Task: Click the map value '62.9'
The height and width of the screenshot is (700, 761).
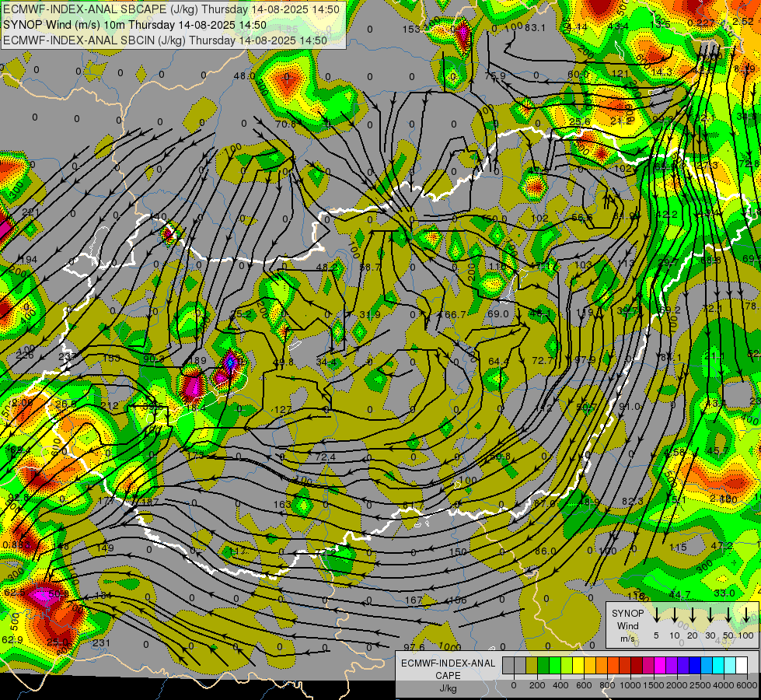Action: 12,640
